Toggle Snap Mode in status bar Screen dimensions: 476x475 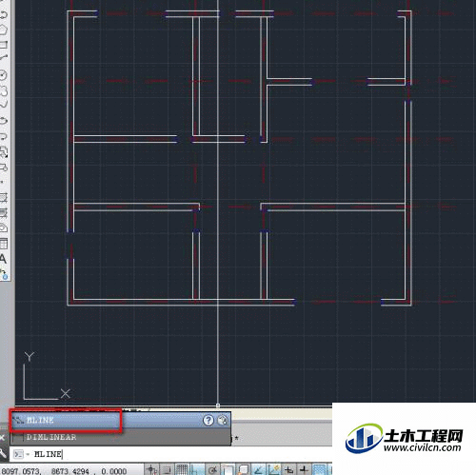pyautogui.click(x=168, y=469)
